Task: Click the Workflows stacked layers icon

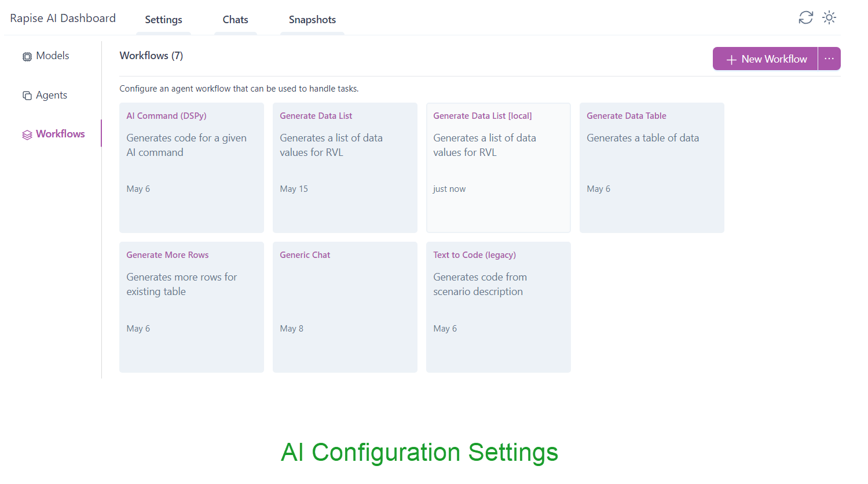Action: (27, 135)
